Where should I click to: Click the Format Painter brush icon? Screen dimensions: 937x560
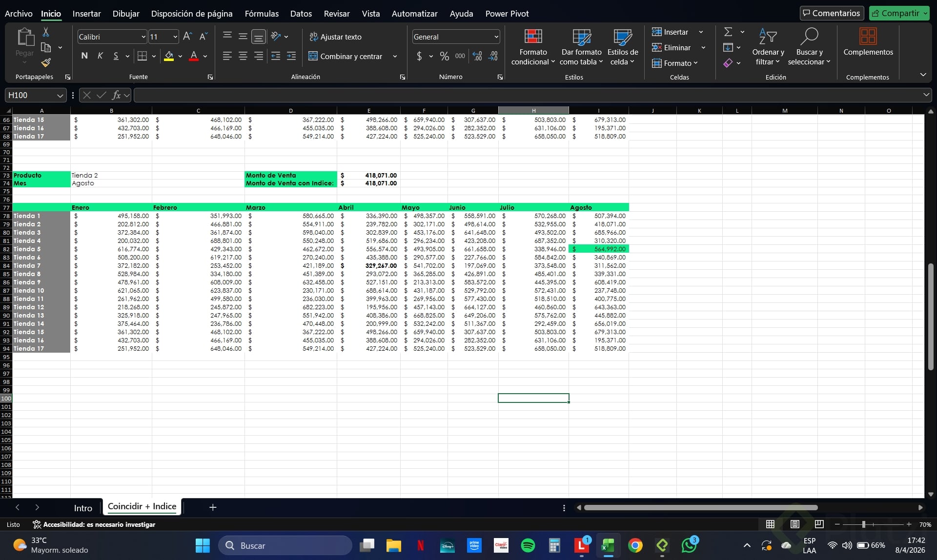click(46, 62)
